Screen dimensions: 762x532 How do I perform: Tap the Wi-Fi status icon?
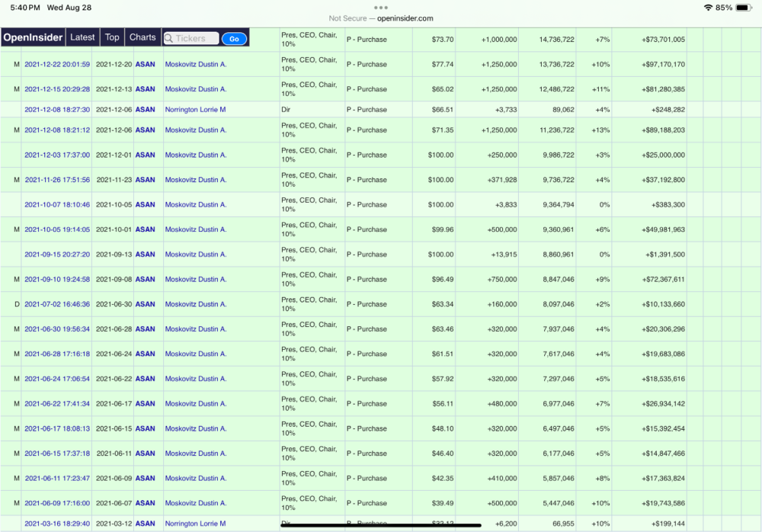pyautogui.click(x=708, y=8)
